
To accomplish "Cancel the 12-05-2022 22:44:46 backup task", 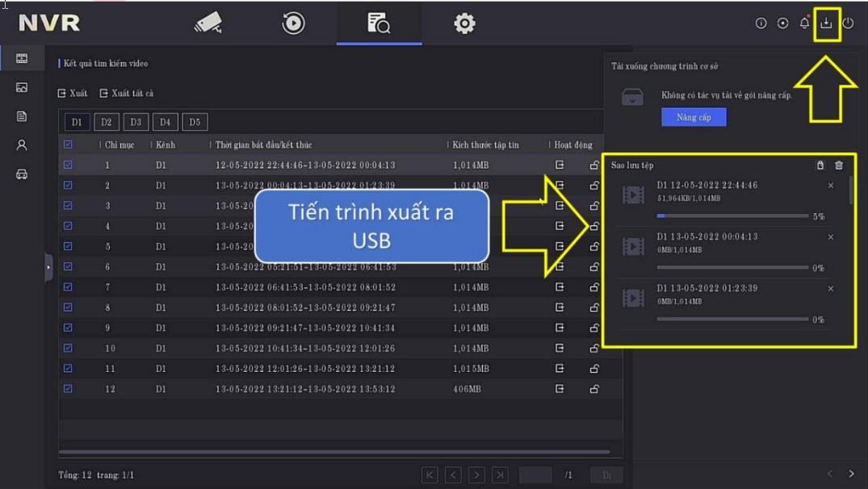I will tap(831, 186).
